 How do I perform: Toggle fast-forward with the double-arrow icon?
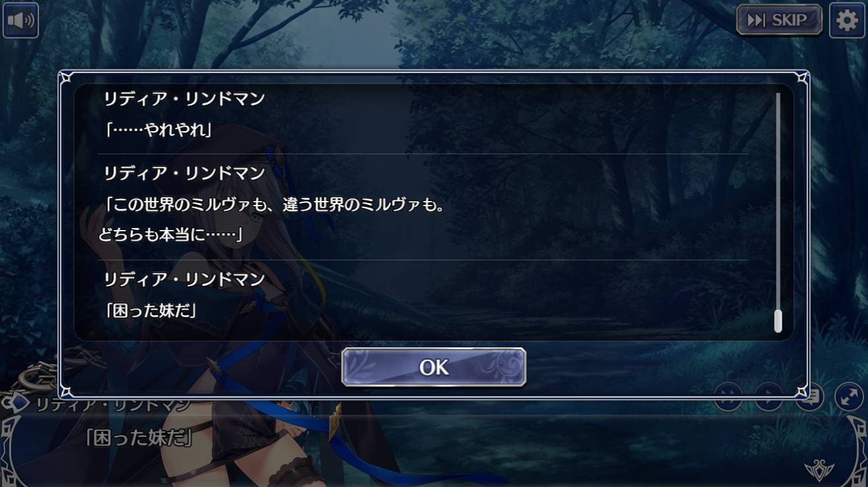click(x=728, y=397)
